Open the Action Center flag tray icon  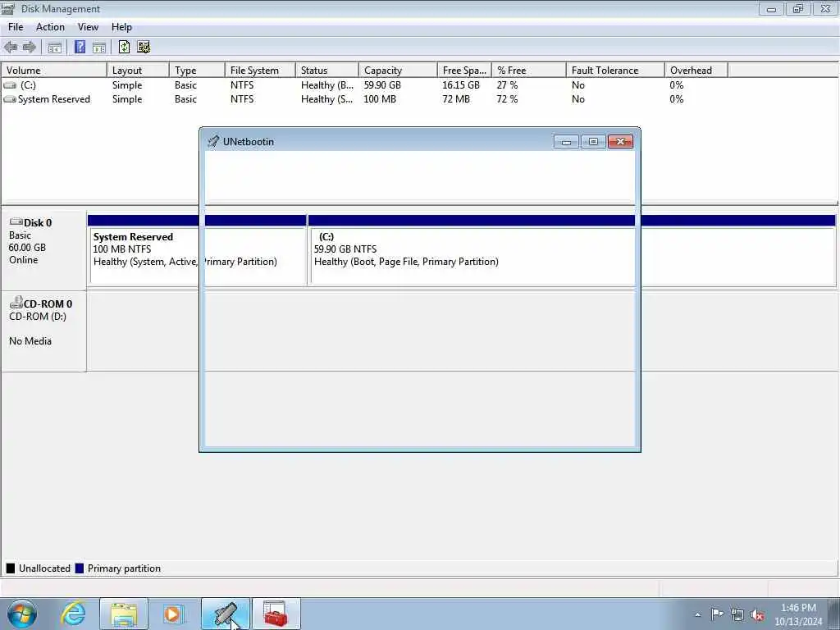point(717,614)
